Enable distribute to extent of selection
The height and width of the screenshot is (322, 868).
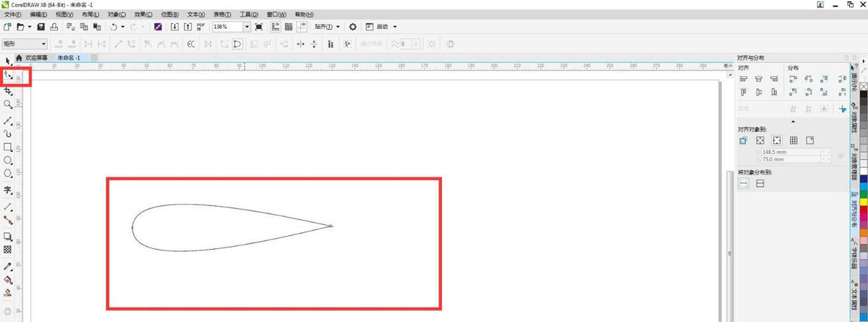744,184
